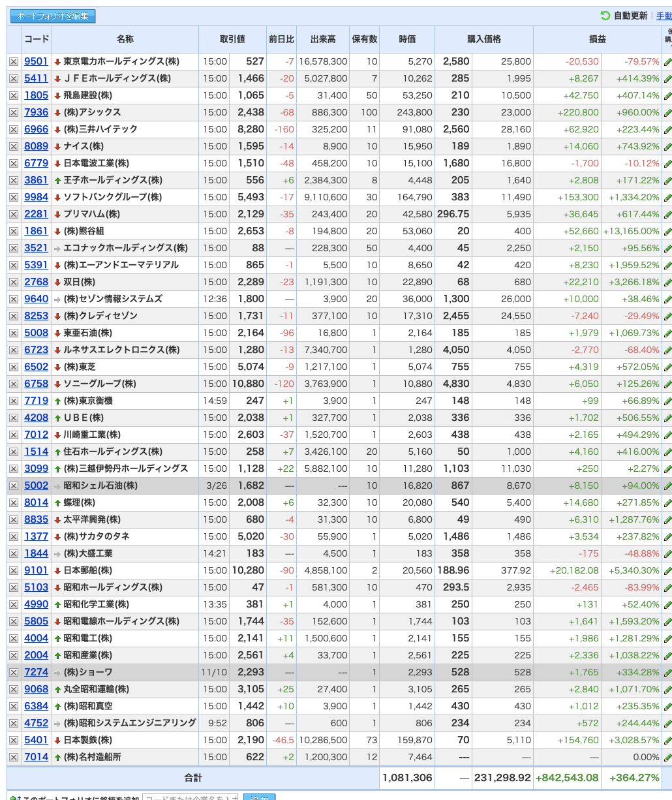Edit the セゾン情報システムズ row with the pencil icon
Screen dimensions: 672x800
tap(667, 300)
